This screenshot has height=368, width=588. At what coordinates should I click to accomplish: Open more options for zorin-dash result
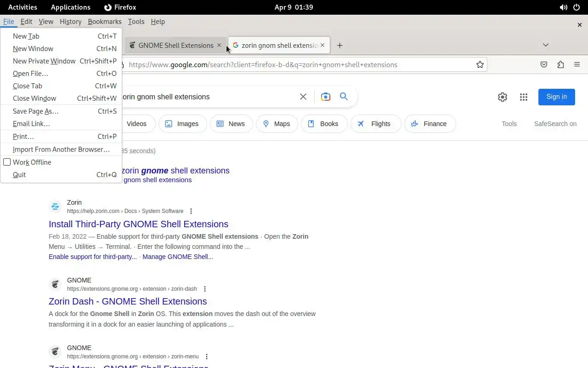coord(205,289)
